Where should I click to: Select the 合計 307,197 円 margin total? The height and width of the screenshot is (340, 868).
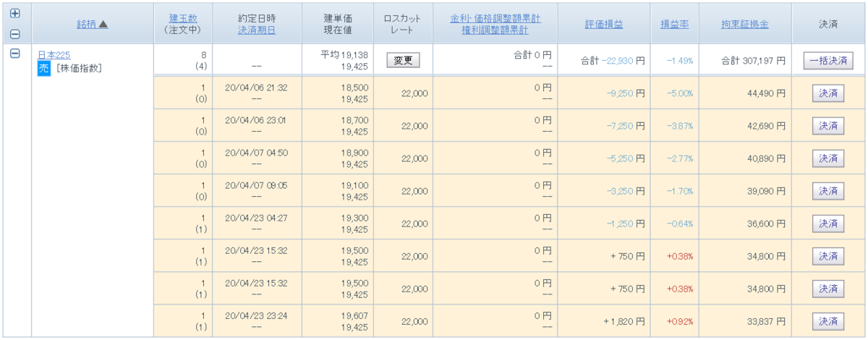753,61
